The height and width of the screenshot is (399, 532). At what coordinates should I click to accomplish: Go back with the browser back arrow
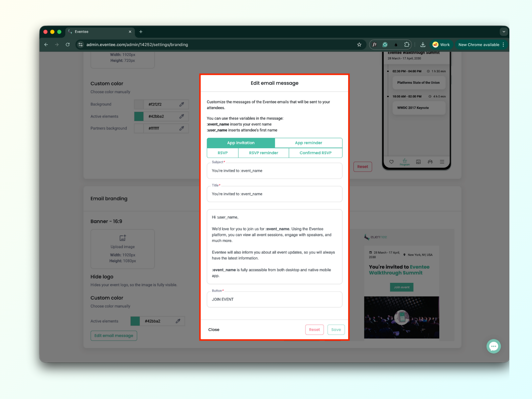pyautogui.click(x=46, y=45)
